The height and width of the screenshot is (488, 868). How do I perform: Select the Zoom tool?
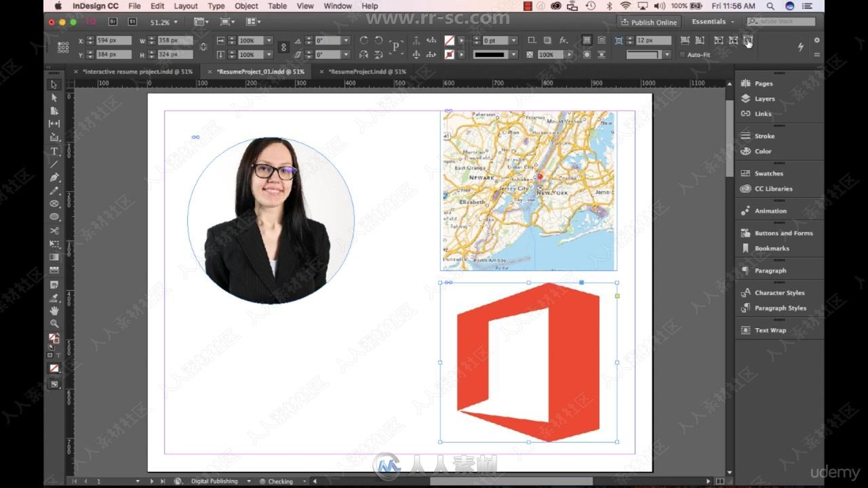(54, 324)
